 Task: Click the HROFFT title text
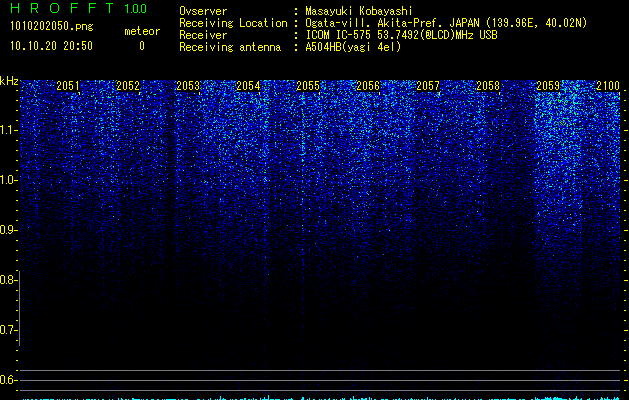pos(61,8)
